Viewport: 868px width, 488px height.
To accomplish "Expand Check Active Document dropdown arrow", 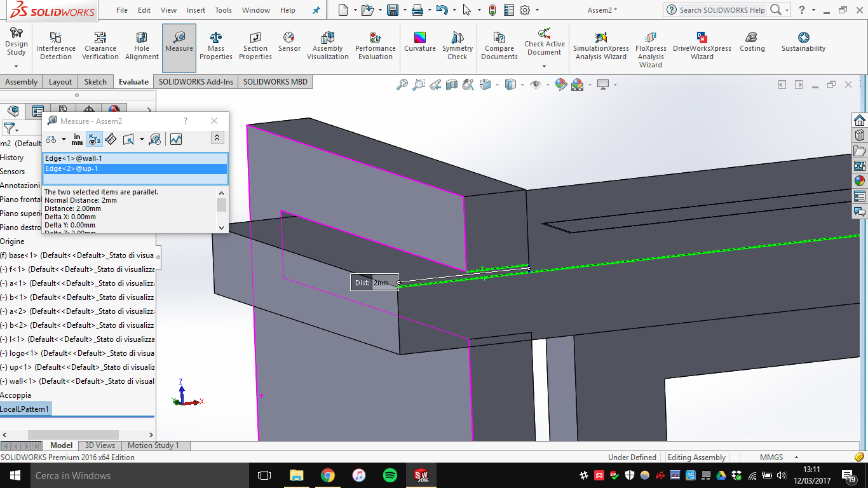I will pyautogui.click(x=545, y=66).
